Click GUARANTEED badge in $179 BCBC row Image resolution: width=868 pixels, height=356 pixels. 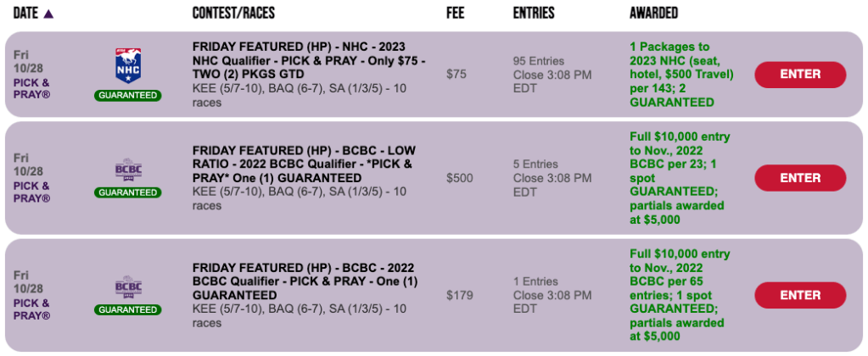(x=127, y=309)
